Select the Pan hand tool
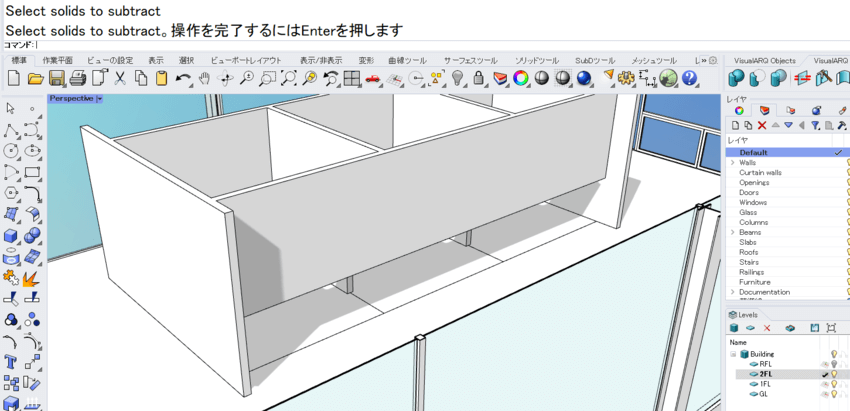 (x=205, y=78)
